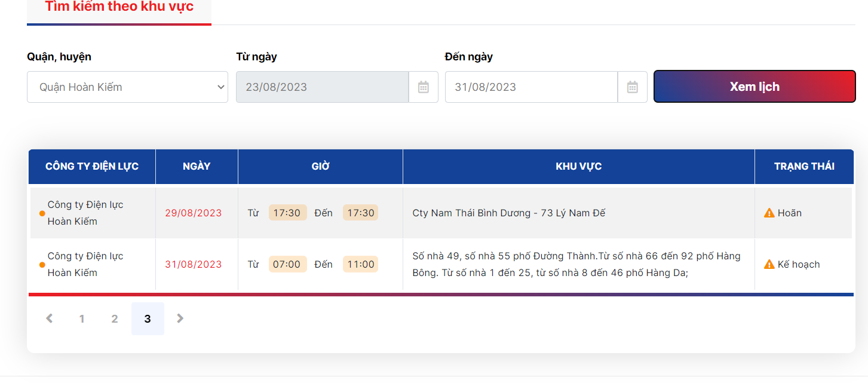Click the next page arrow in pagination

click(180, 318)
